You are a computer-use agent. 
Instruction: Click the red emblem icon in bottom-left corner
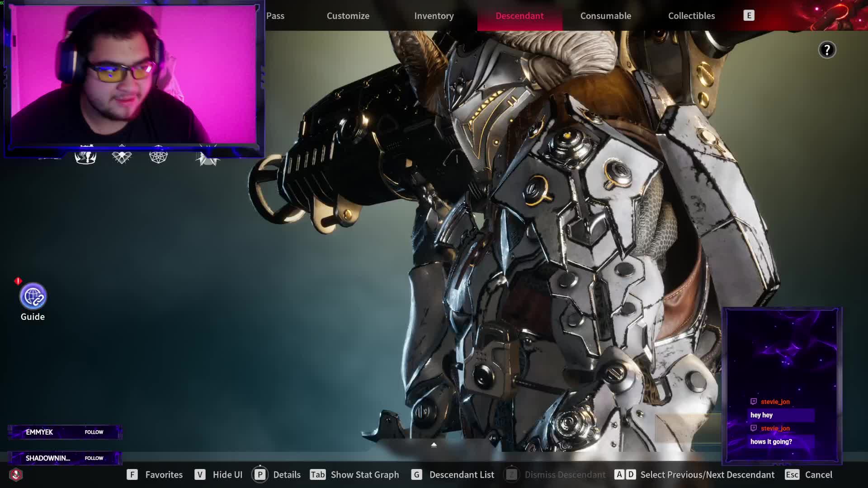click(16, 474)
